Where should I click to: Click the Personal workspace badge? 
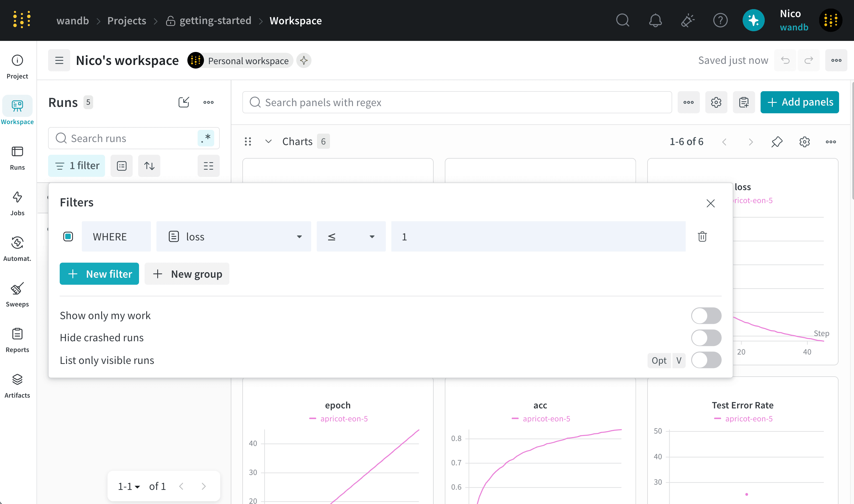[240, 61]
